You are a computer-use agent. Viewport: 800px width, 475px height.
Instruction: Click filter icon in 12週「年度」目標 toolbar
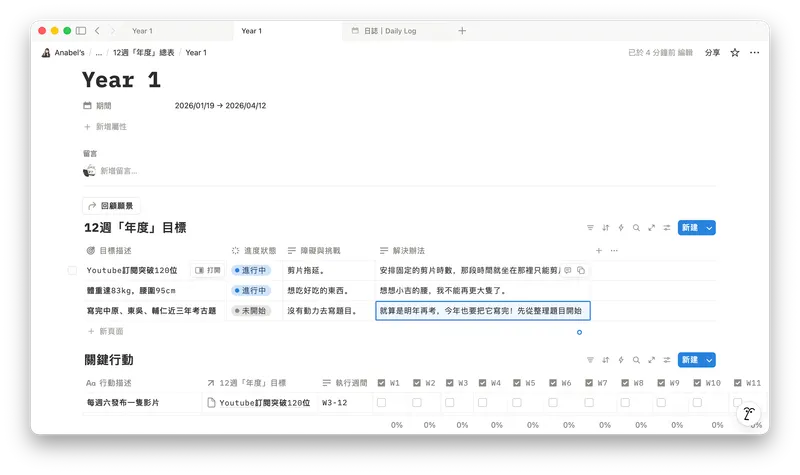590,228
